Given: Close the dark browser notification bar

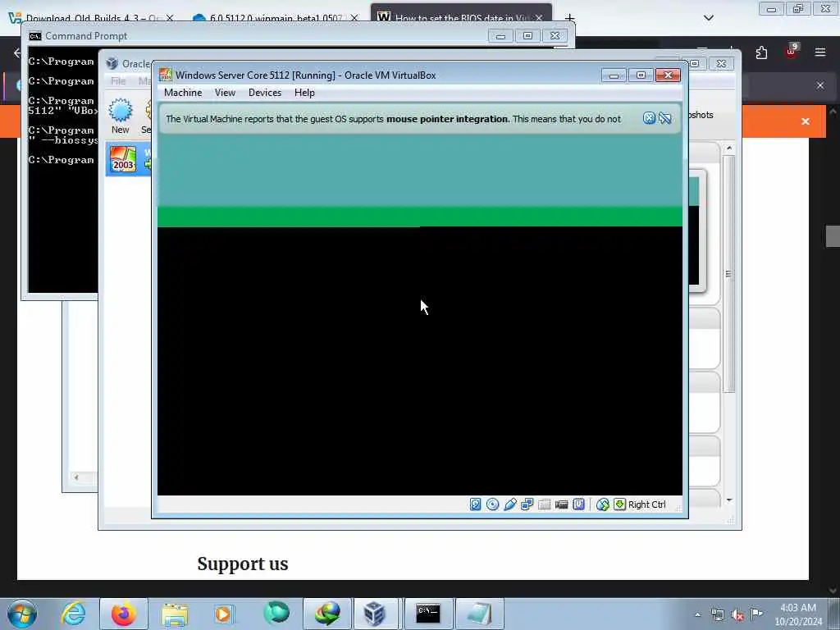Looking at the screenshot, I should click(819, 85).
